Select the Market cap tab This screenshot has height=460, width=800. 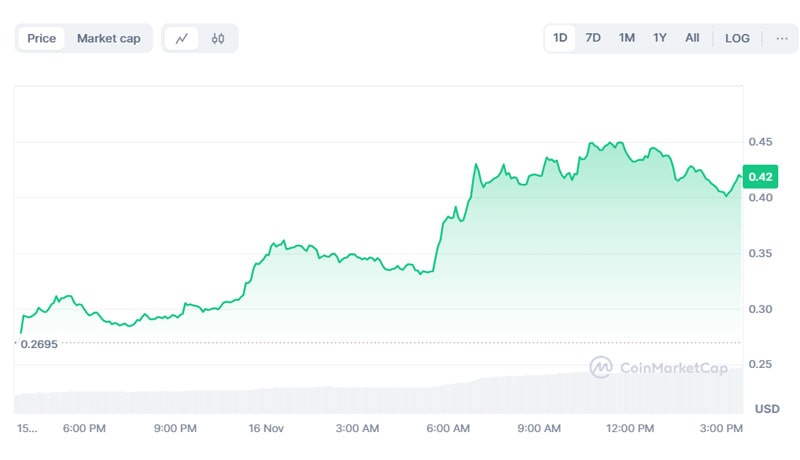pyautogui.click(x=109, y=39)
